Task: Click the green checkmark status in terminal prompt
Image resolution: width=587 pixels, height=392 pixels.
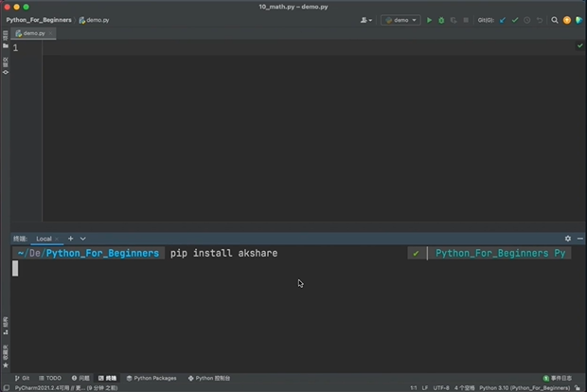Action: point(416,254)
